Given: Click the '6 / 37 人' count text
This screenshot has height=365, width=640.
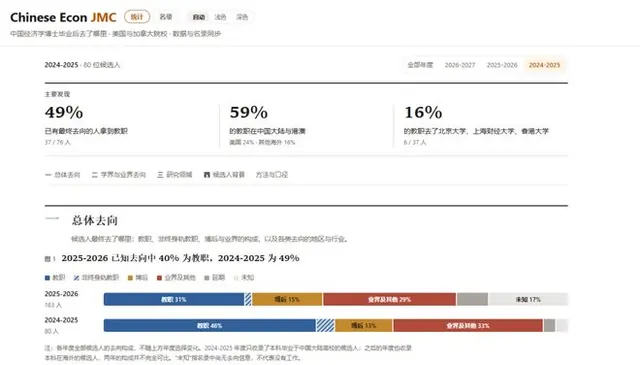Looking at the screenshot, I should tap(415, 142).
